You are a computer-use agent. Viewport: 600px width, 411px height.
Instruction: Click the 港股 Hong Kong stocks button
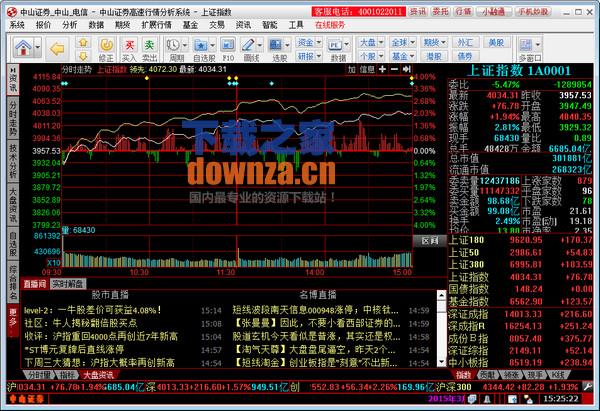[434, 56]
